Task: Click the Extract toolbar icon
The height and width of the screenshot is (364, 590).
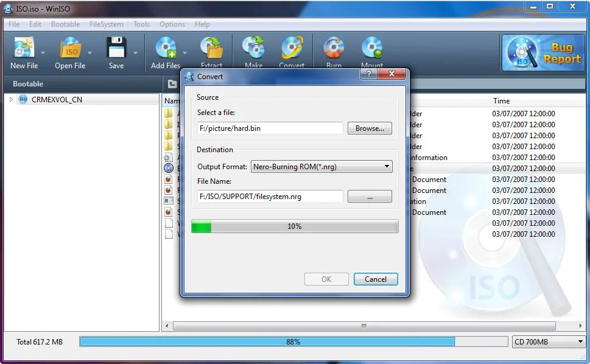Action: (211, 47)
